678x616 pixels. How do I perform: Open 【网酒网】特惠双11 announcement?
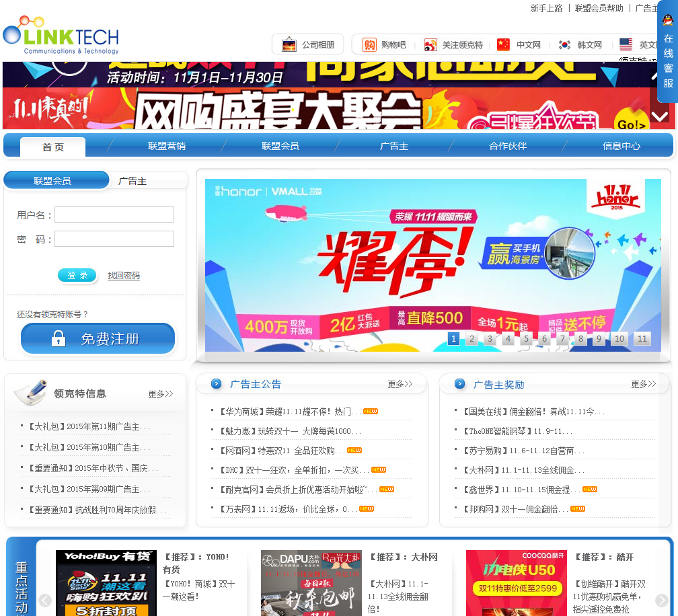[x=282, y=451]
